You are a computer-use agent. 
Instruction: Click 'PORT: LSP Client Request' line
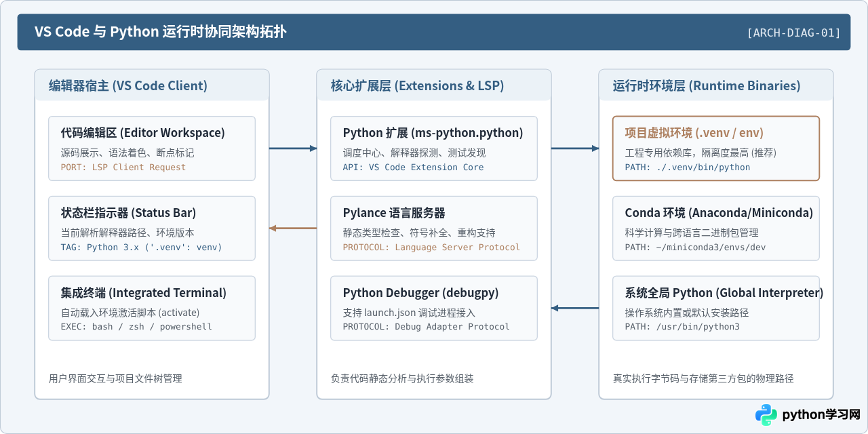[x=123, y=167]
